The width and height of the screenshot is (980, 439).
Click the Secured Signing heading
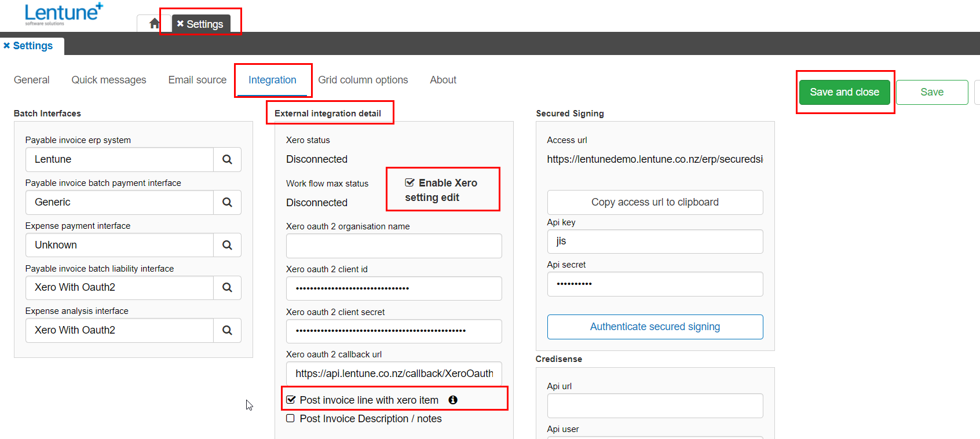click(570, 114)
